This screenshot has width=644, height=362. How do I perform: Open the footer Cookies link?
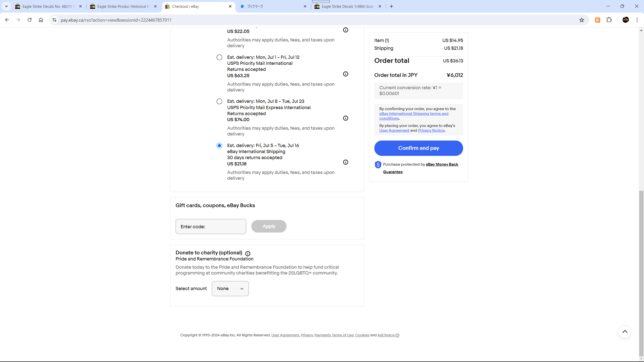click(362, 335)
